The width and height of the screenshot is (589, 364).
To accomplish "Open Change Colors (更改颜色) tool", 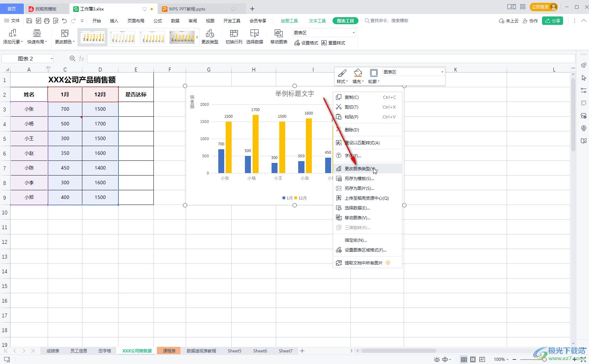I will click(x=65, y=37).
